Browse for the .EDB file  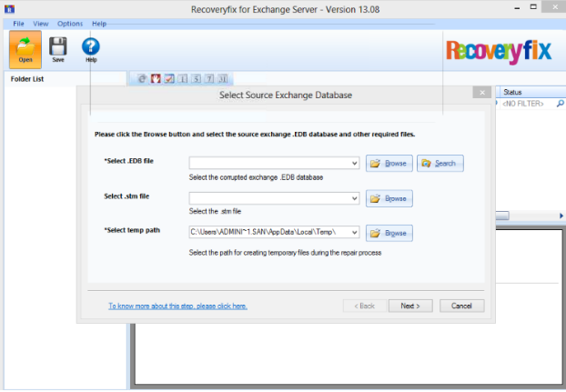[x=389, y=164]
